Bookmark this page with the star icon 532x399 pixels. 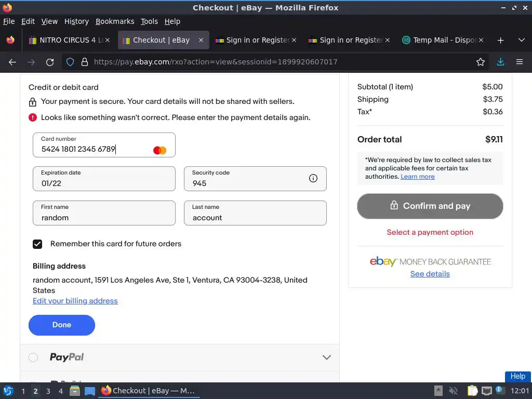click(480, 62)
